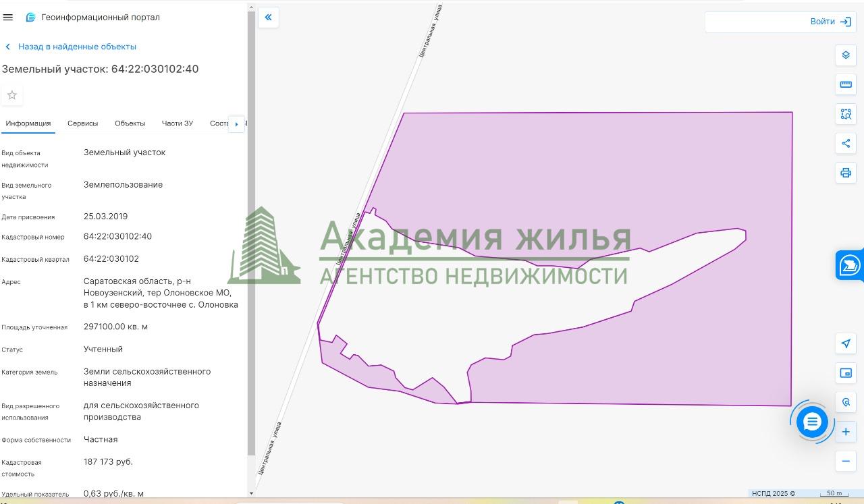The width and height of the screenshot is (864, 504).
Task: Click the value для сельскохозяйственного производства
Action: 141,411
